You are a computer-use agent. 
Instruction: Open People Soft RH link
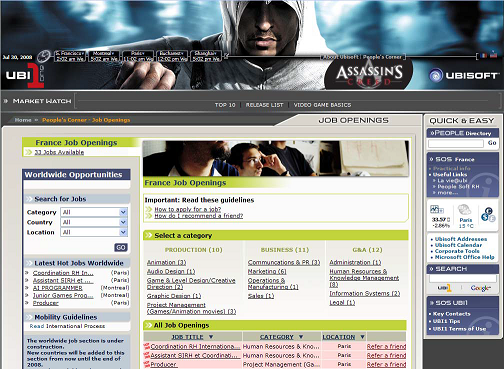point(458,187)
